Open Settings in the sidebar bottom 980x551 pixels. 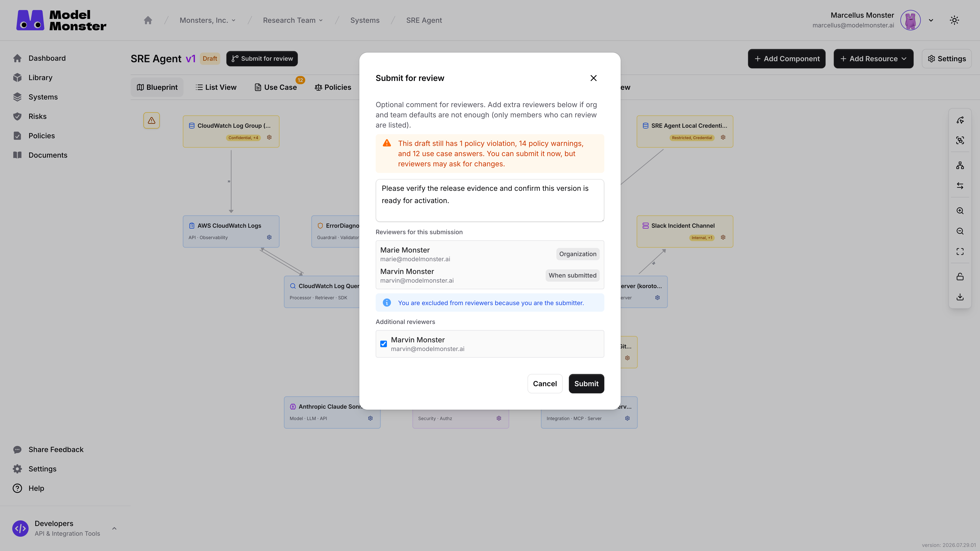(42, 469)
